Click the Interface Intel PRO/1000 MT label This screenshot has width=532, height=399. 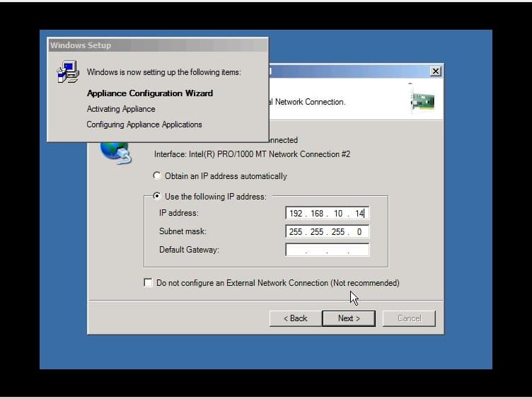pos(252,154)
